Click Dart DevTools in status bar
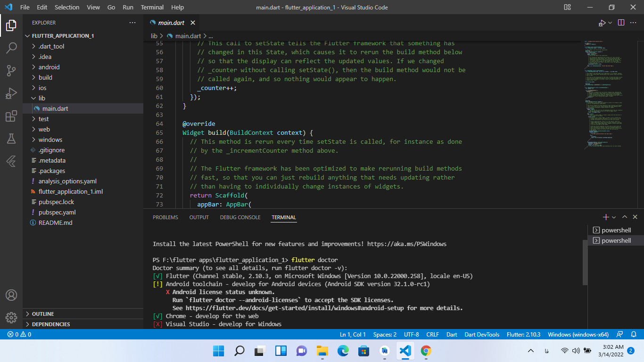The image size is (644, 362). [482, 334]
